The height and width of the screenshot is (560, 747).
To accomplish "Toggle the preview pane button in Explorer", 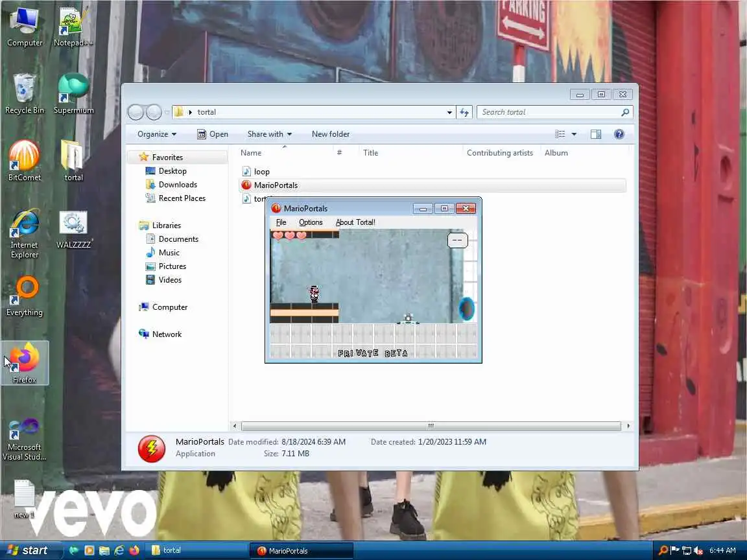I will pyautogui.click(x=595, y=134).
